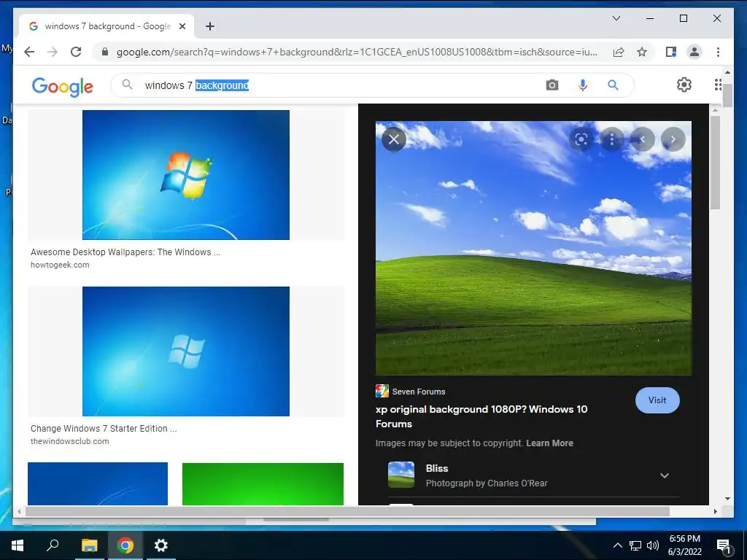Go back with Chrome's back arrow
The width and height of the screenshot is (747, 560).
[29, 52]
